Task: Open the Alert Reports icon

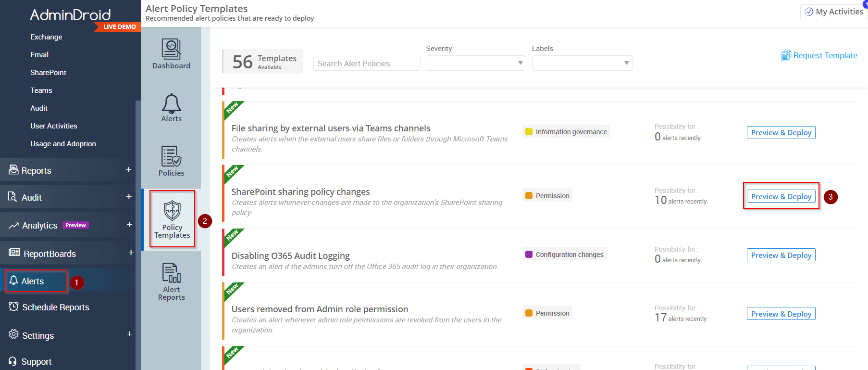Action: [171, 273]
